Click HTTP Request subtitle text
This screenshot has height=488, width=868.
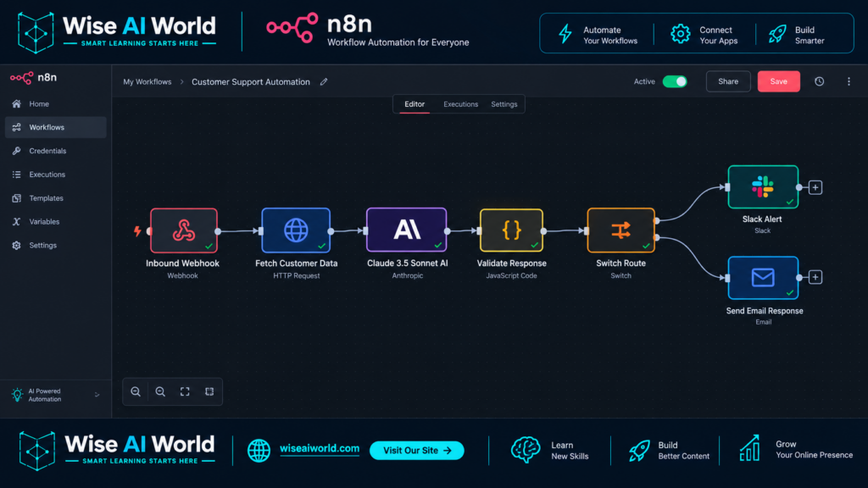click(x=296, y=275)
